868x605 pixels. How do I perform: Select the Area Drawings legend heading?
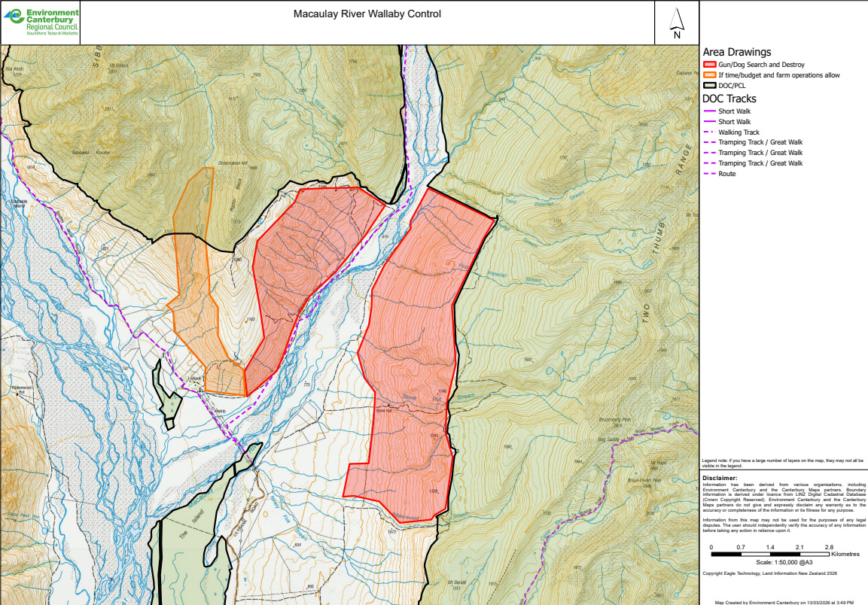coord(736,53)
